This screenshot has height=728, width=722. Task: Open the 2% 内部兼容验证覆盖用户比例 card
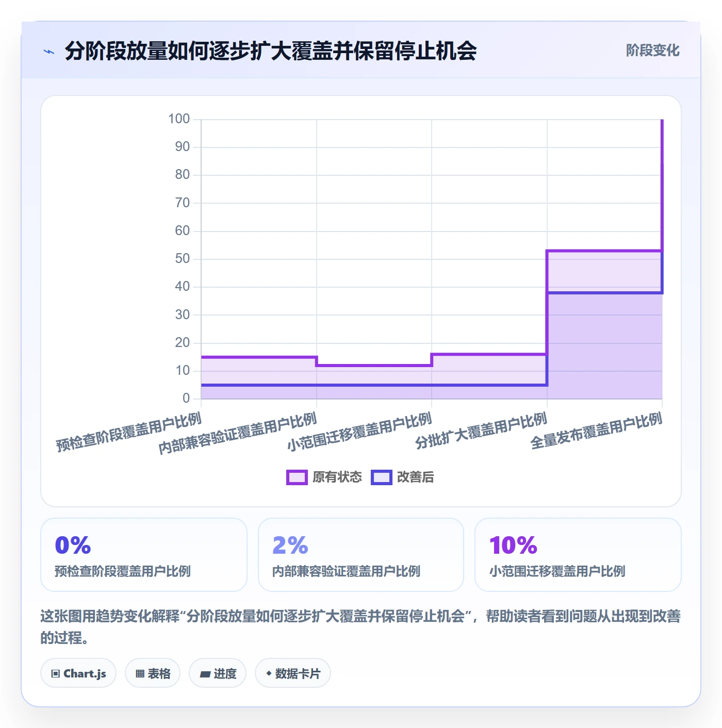pos(361,555)
